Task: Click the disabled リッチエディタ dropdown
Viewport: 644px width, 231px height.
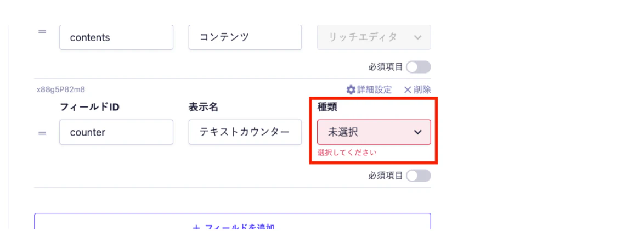Action: [x=374, y=37]
